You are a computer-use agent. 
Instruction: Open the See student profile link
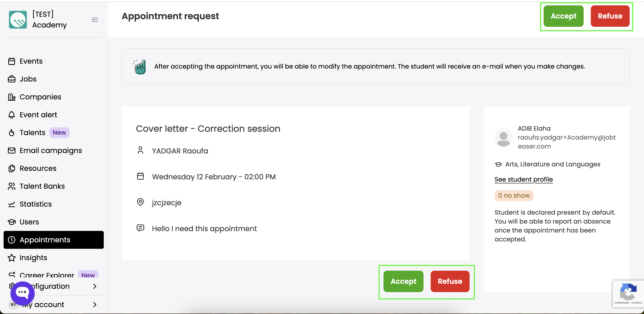click(x=523, y=180)
